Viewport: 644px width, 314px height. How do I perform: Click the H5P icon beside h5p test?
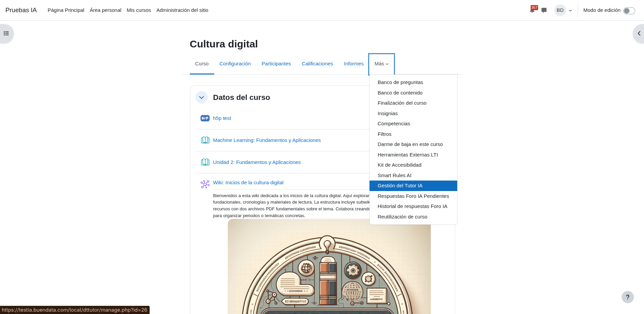coord(205,118)
